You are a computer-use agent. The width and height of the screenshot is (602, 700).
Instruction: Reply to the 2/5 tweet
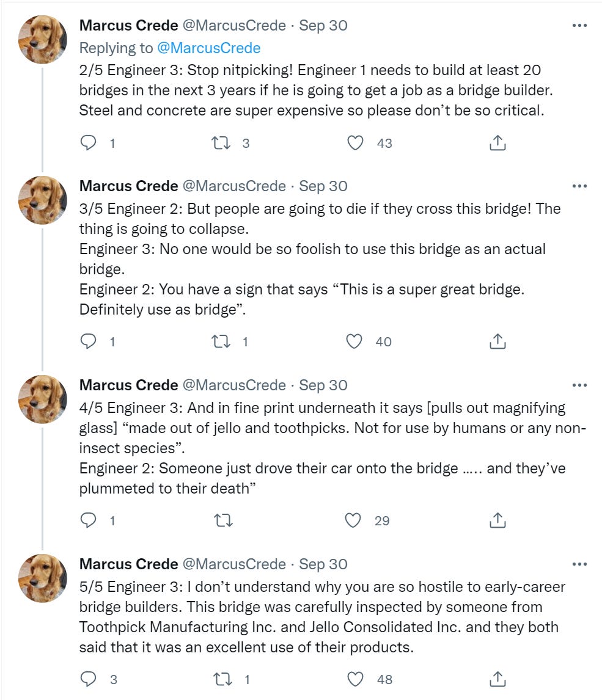(x=89, y=143)
